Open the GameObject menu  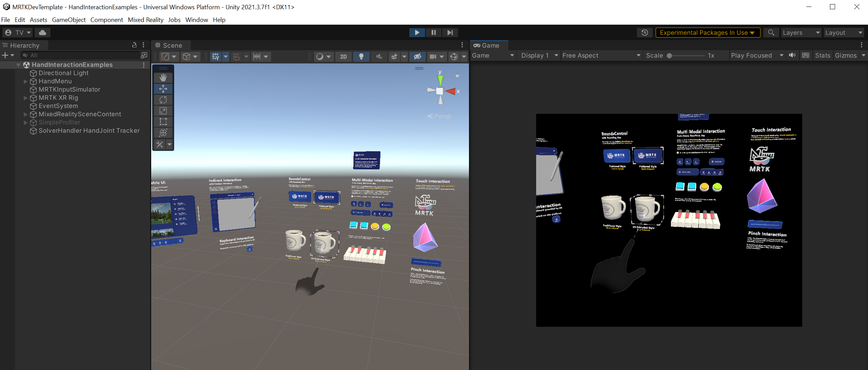(69, 20)
